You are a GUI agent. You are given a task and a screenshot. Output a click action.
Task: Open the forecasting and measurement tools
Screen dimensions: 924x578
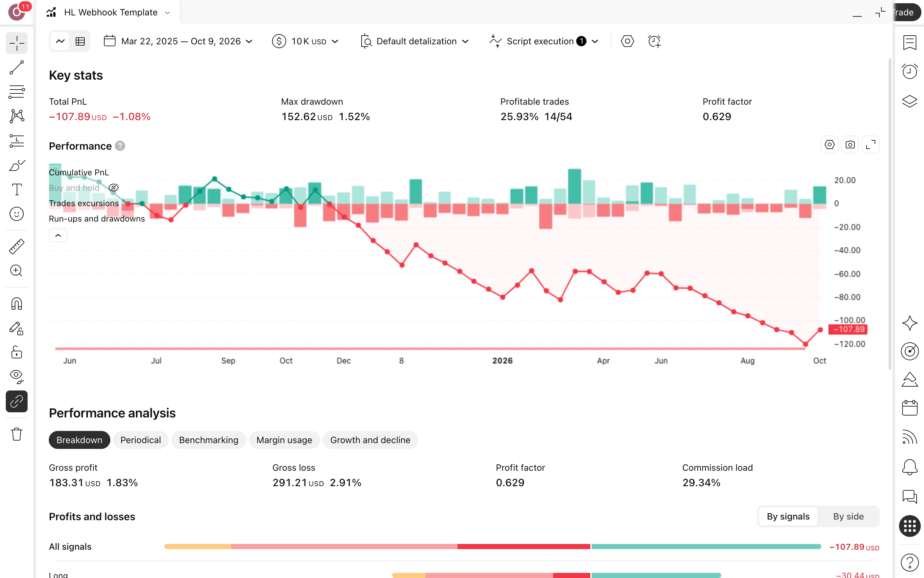pyautogui.click(x=16, y=141)
